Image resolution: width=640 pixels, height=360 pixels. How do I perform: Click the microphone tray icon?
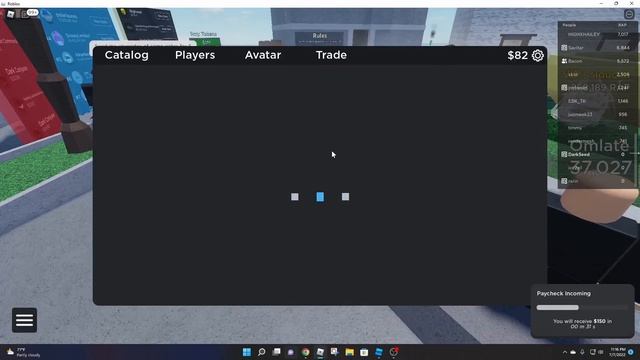tap(582, 352)
